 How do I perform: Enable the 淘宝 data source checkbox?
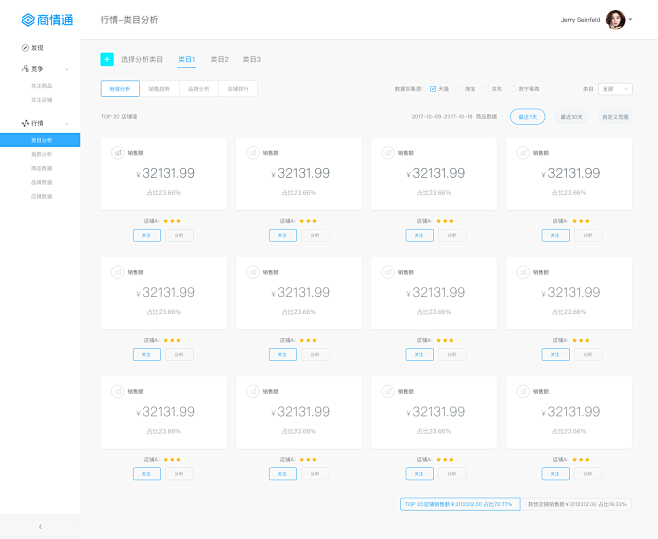coord(459,89)
